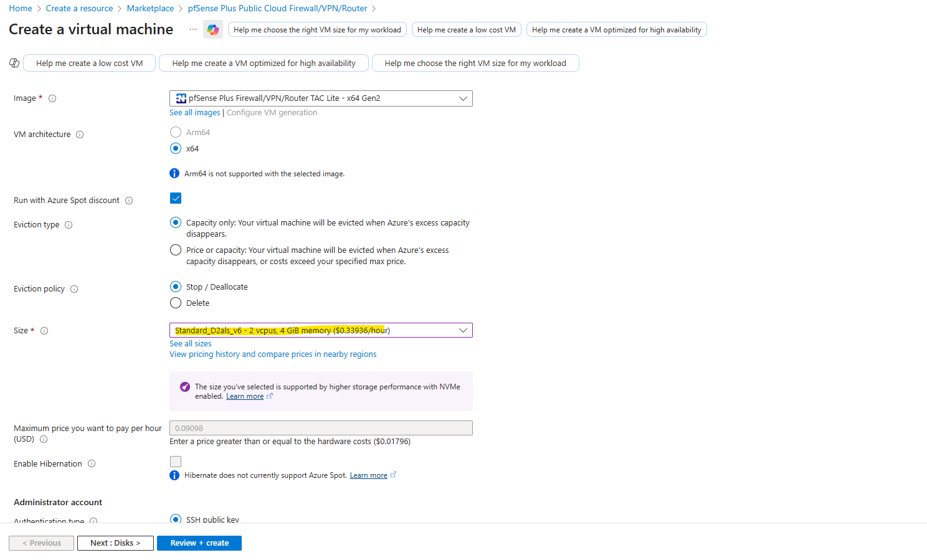Choose Stop / Deallocate eviction policy
The height and width of the screenshot is (560, 927).
(x=176, y=287)
